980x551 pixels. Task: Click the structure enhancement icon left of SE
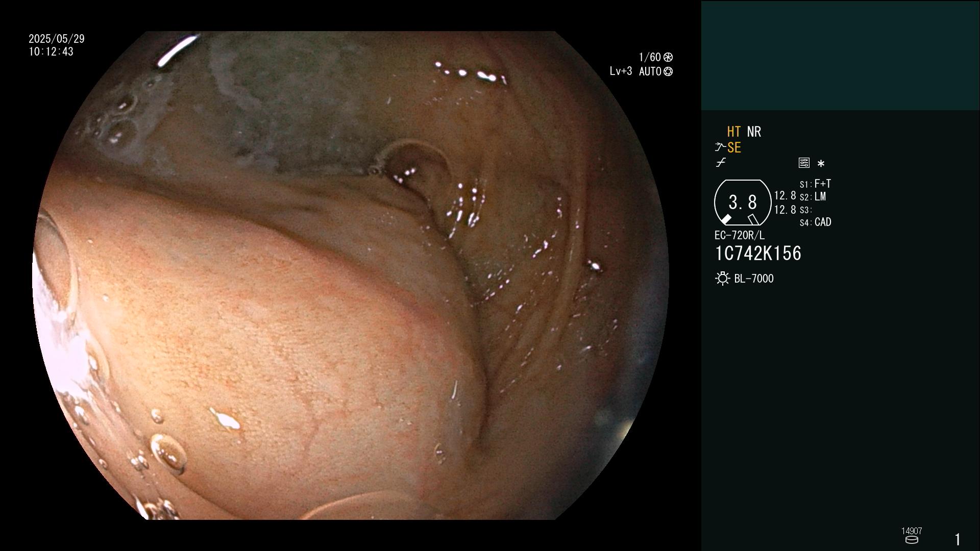click(x=720, y=147)
